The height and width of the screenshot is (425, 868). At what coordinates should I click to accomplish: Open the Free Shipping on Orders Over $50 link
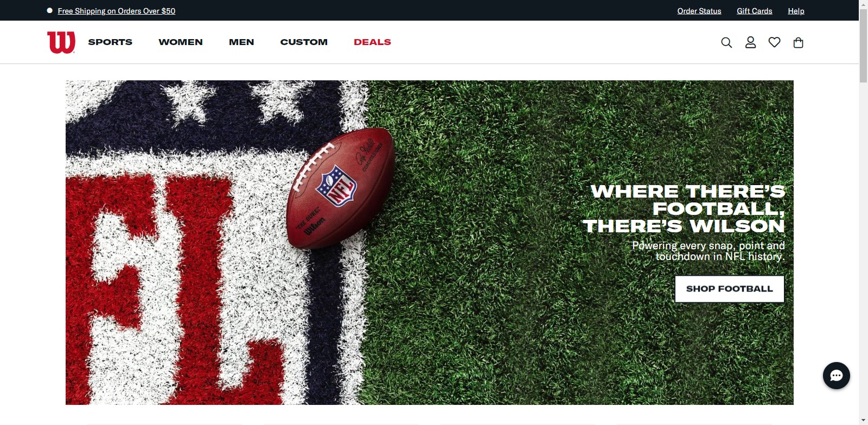[x=117, y=11]
